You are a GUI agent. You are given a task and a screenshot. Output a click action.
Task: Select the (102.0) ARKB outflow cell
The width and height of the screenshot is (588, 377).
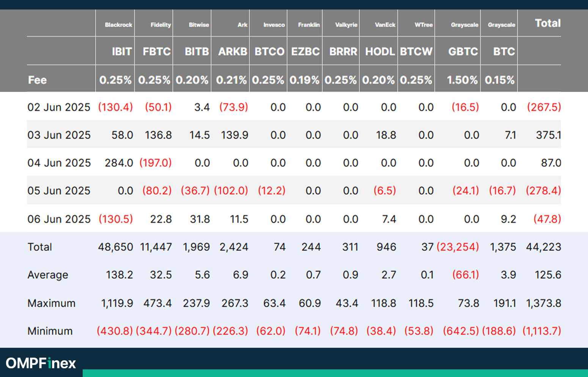coord(231,190)
